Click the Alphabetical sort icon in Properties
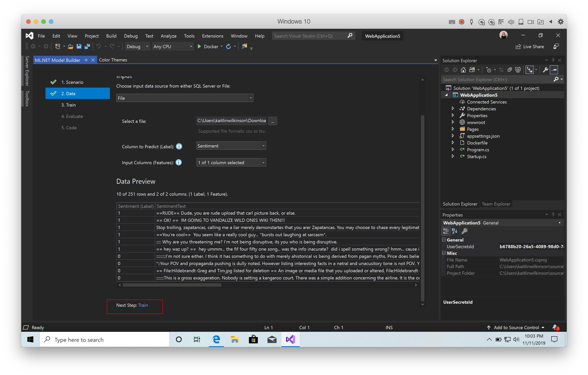Screen dimensions: 588x375 [x=455, y=231]
